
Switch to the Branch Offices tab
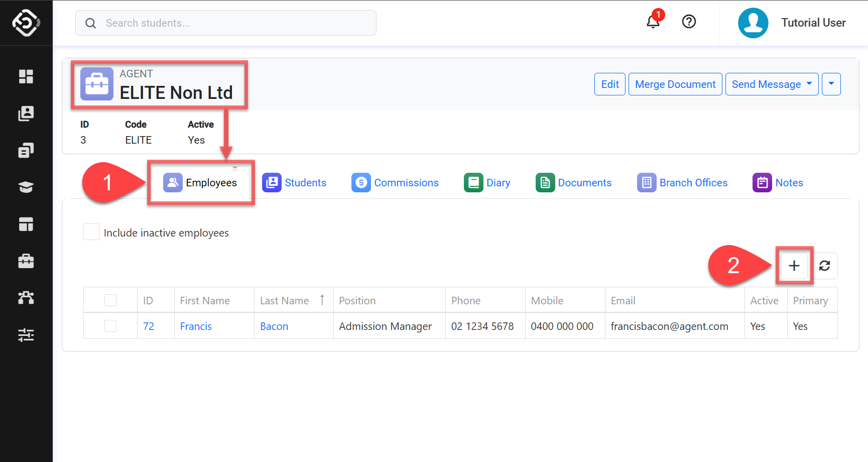(683, 183)
